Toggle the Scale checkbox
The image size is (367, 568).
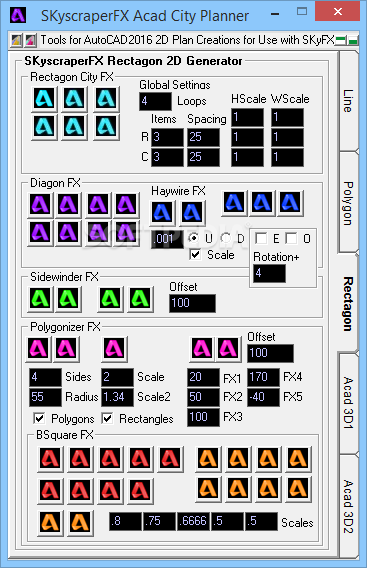[195, 255]
